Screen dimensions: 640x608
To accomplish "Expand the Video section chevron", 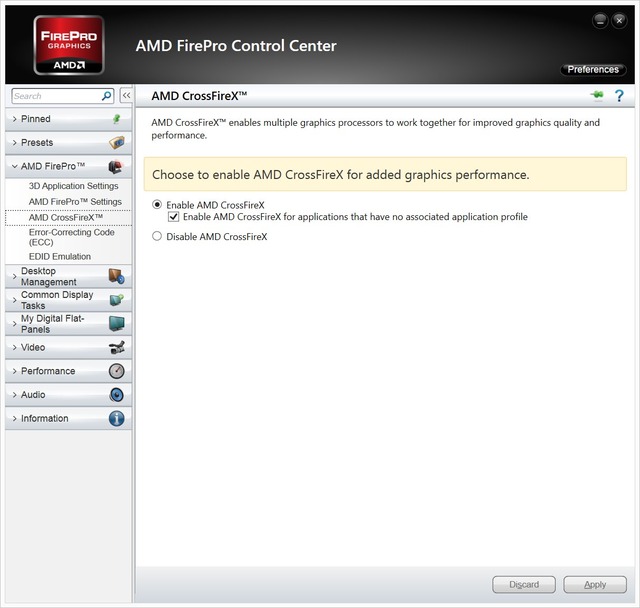I will 14,347.
